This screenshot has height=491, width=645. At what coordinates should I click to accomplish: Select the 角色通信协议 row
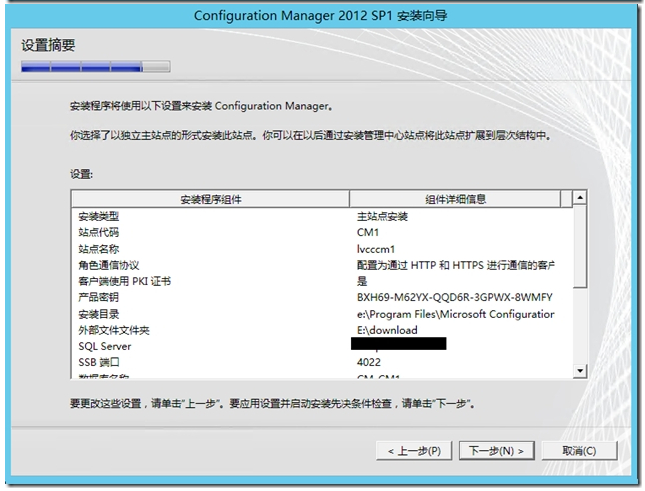pyautogui.click(x=322, y=265)
